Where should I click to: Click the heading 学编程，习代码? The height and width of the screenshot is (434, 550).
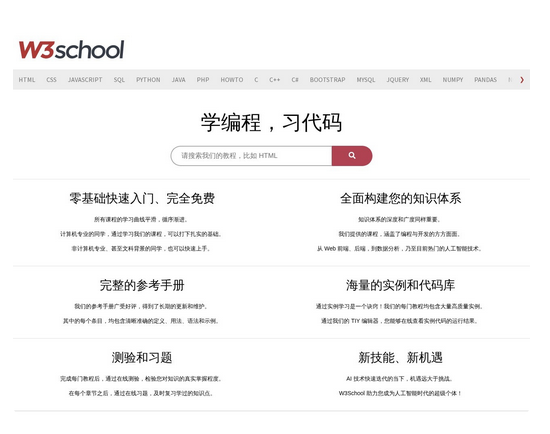click(x=271, y=122)
